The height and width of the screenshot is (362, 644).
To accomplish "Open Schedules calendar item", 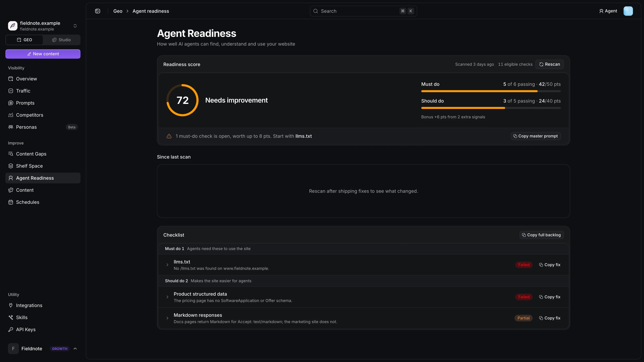I will click(43, 202).
